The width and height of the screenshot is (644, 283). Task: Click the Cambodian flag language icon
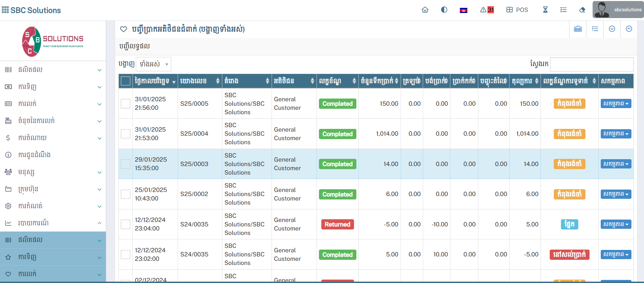click(x=463, y=10)
